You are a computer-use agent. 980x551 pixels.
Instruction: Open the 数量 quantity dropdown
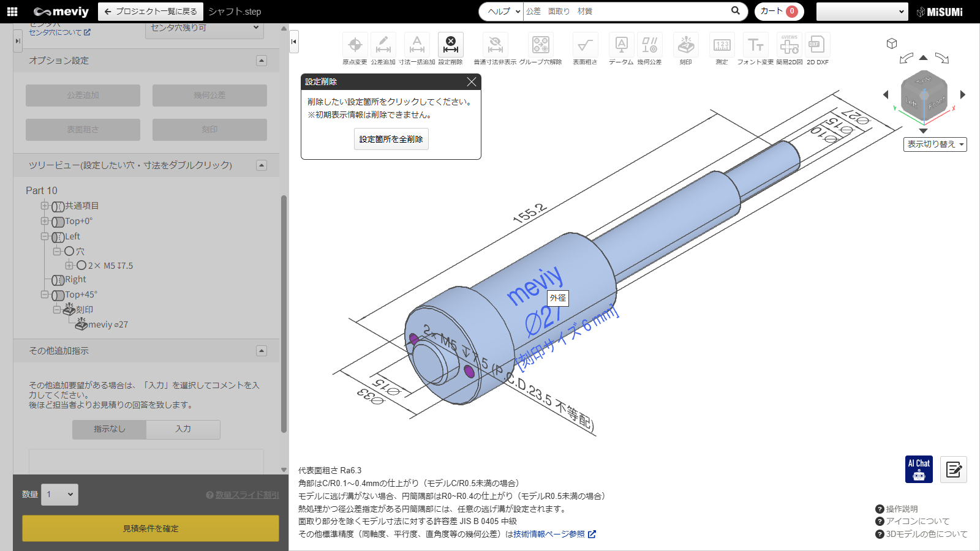click(x=59, y=495)
